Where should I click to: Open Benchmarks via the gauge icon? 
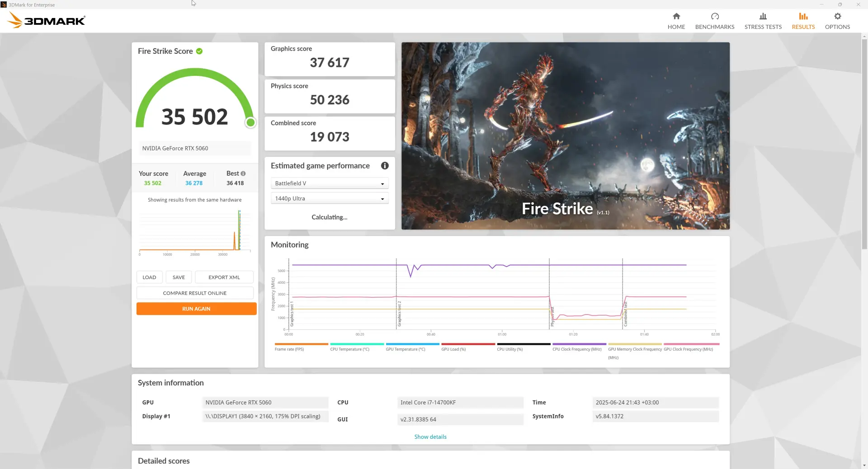click(715, 16)
